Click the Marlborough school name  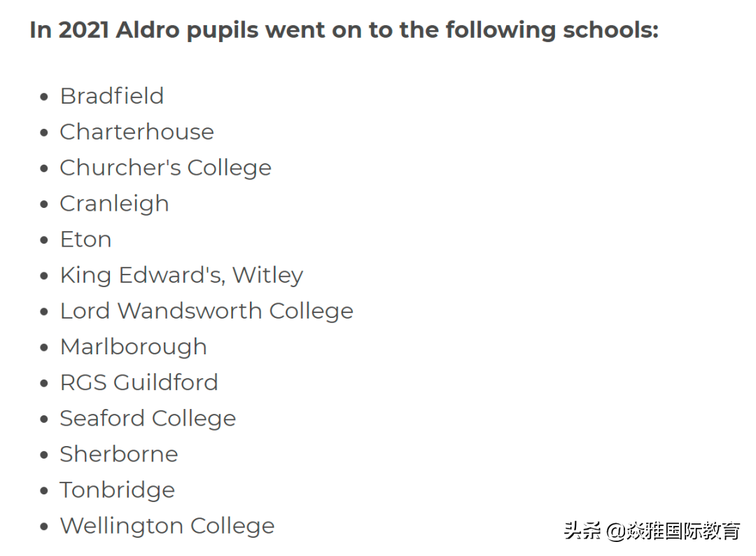(133, 347)
